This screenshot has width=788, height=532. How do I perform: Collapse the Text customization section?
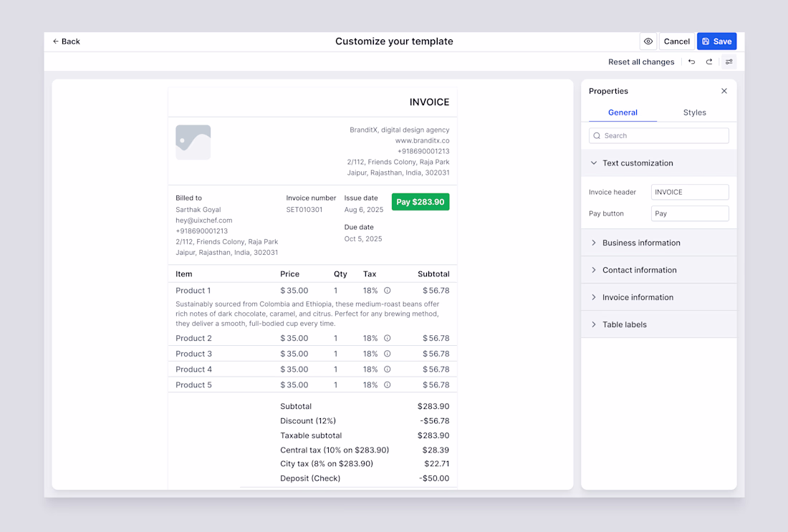click(x=659, y=163)
